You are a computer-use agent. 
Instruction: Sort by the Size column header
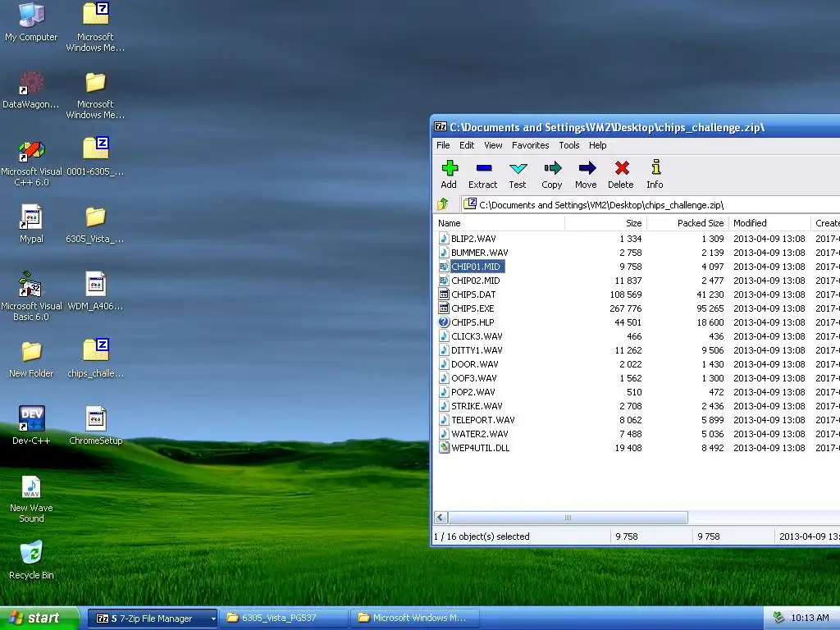(606, 223)
